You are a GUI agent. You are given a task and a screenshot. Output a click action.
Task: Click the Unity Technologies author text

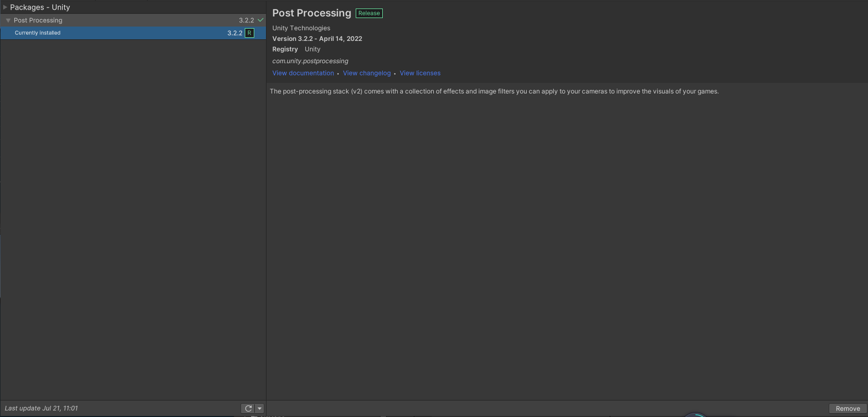(x=302, y=28)
